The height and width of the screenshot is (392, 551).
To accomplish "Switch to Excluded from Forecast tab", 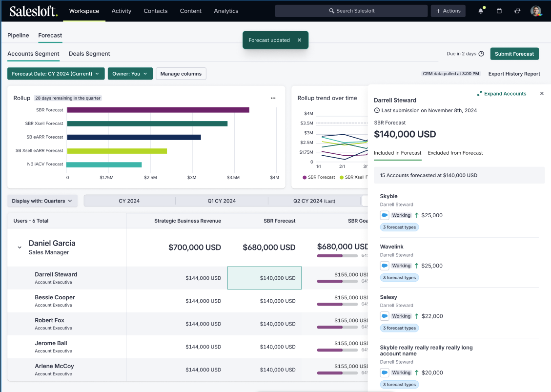I will pos(455,153).
